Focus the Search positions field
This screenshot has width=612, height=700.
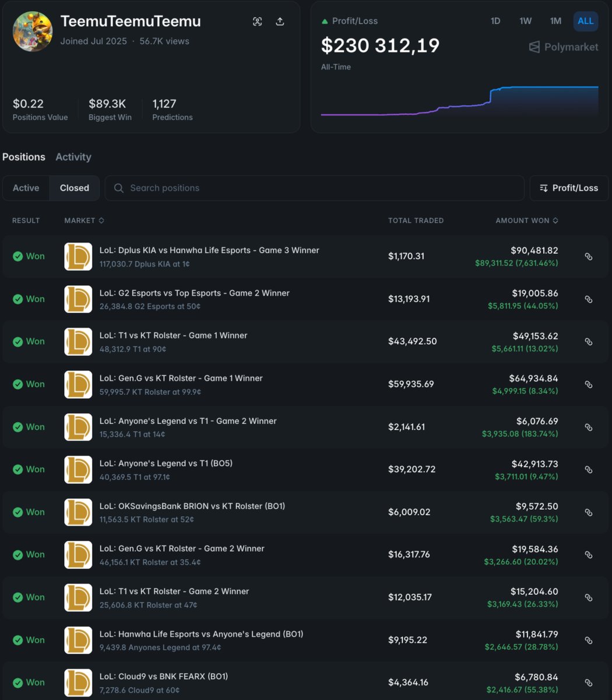click(315, 188)
